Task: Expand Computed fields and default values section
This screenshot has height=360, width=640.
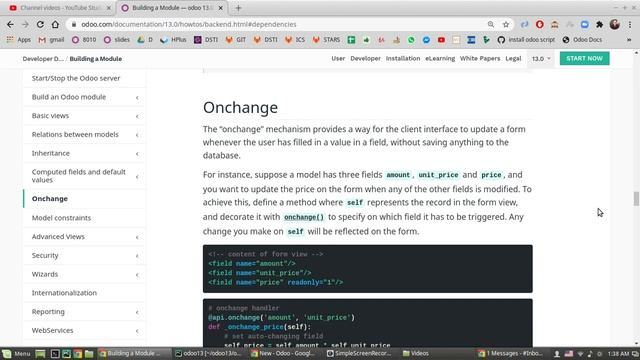Action: (x=84, y=176)
